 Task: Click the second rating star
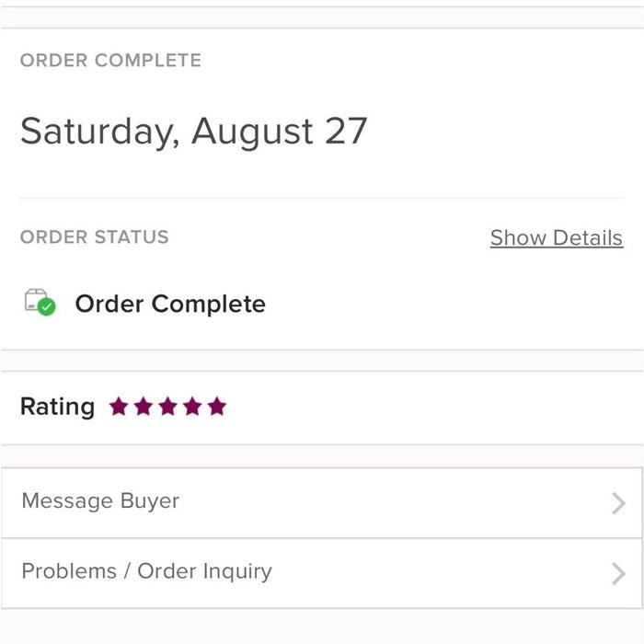click(144, 407)
